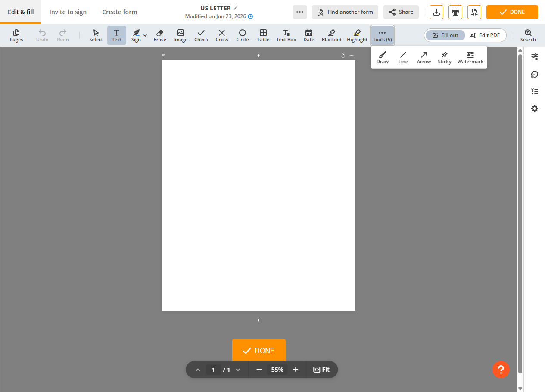Insert a Date field
Image resolution: width=545 pixels, height=392 pixels.
click(309, 35)
